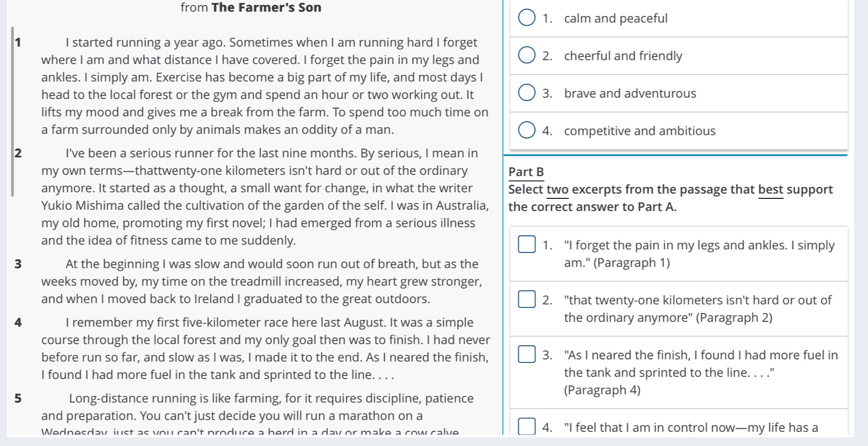The width and height of the screenshot is (868, 446).
Task: Tick the "I am in control now" checkbox
Action: coord(527,426)
